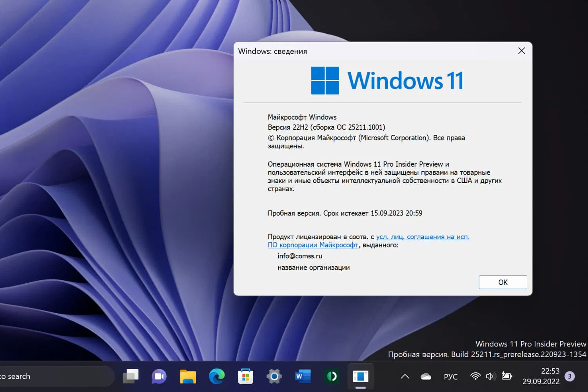
Task: Click the Корпорация Майкрософт copyright text
Action: pos(367,142)
